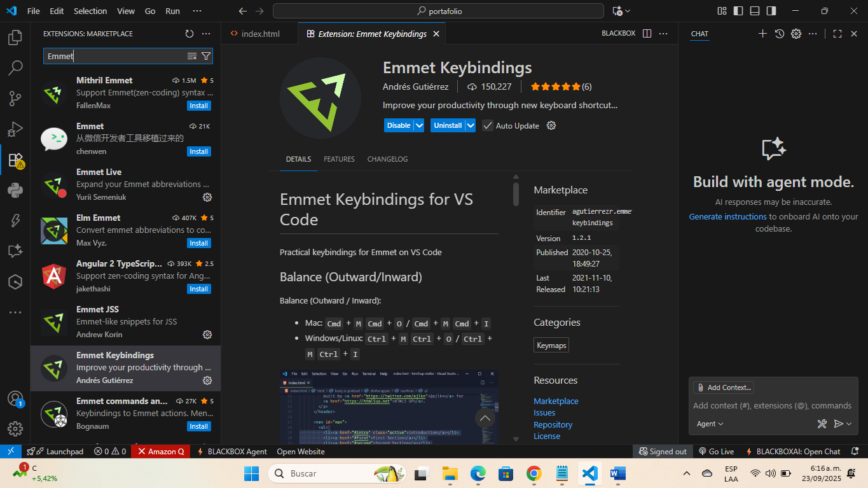The width and height of the screenshot is (868, 488).
Task: Send the chat message
Action: tap(839, 424)
